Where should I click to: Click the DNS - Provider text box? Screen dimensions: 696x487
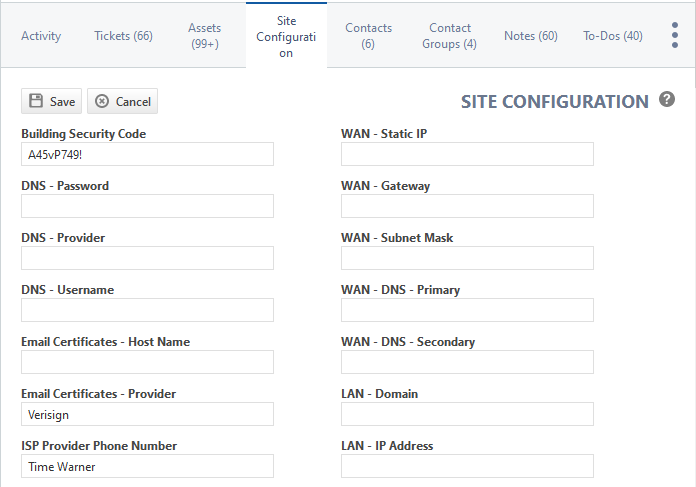click(x=147, y=258)
